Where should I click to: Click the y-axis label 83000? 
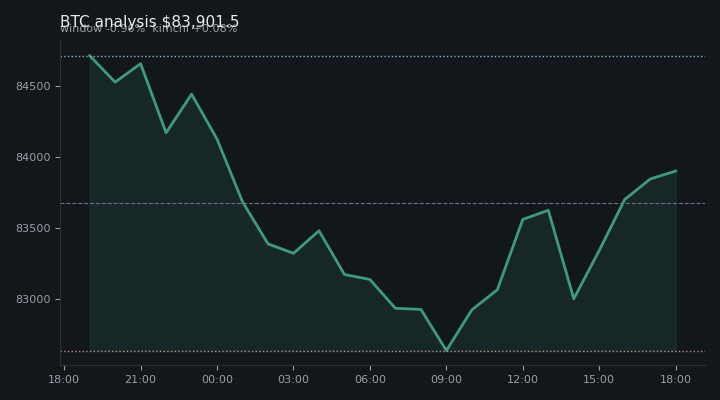(33, 299)
